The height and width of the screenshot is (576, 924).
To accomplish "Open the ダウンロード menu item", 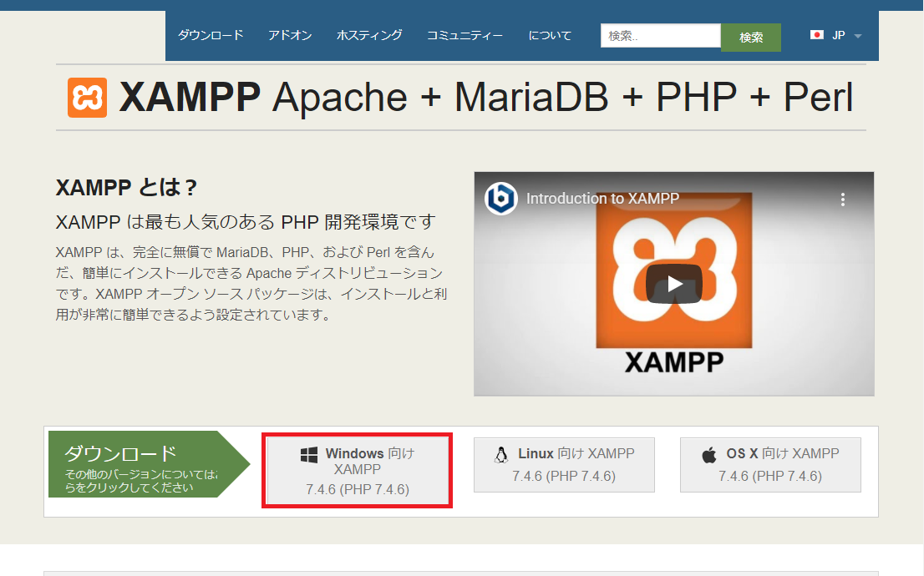I will tap(211, 35).
